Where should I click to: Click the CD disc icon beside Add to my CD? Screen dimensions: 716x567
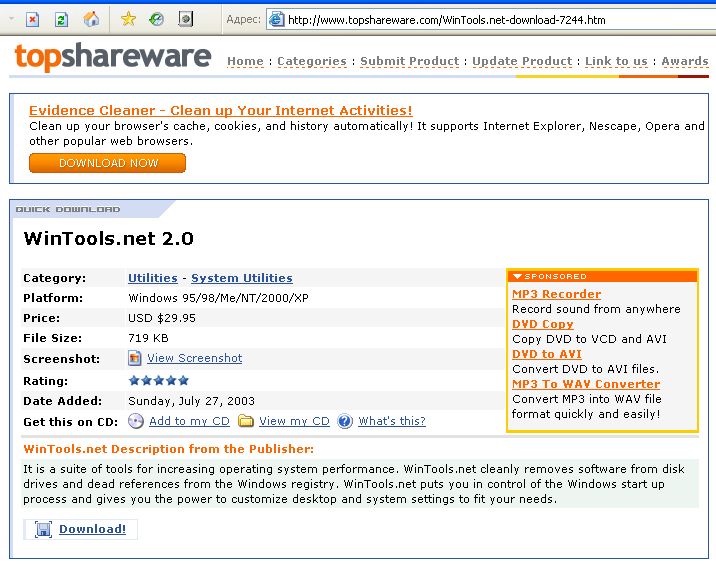(x=136, y=421)
